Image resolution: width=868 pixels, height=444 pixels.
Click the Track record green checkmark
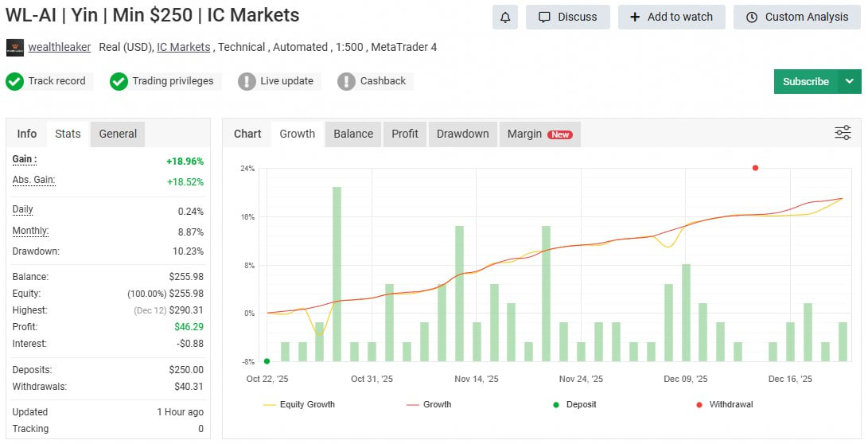pos(14,81)
